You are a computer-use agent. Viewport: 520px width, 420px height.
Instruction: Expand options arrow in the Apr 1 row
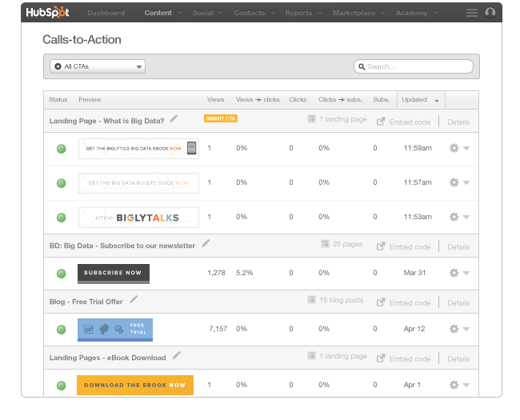point(466,385)
